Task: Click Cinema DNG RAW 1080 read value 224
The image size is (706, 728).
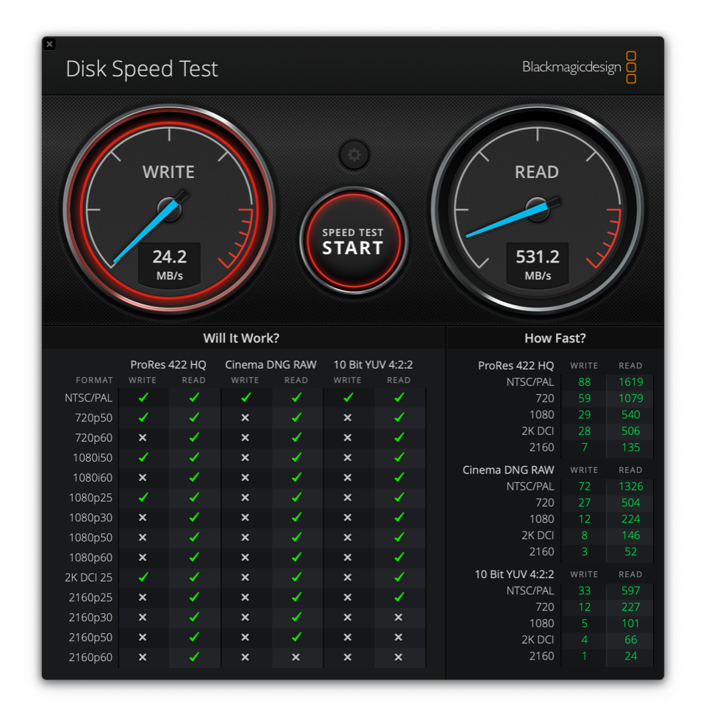Action: coord(630,519)
